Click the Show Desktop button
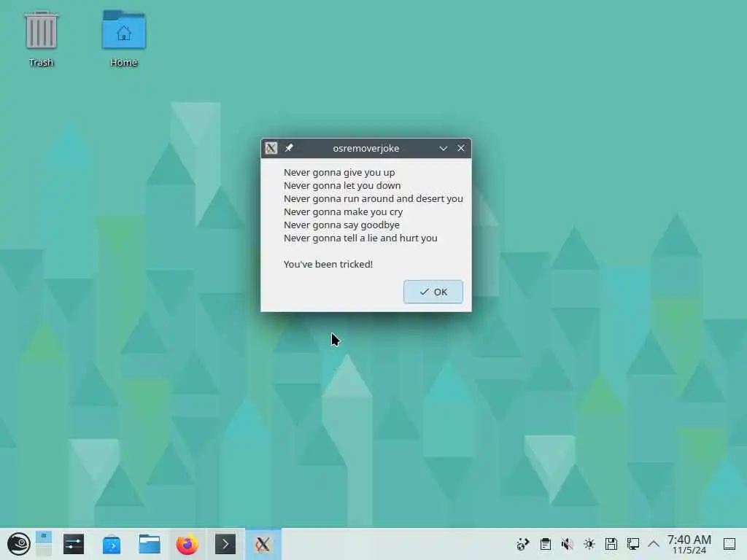The height and width of the screenshot is (560, 747). (x=729, y=544)
